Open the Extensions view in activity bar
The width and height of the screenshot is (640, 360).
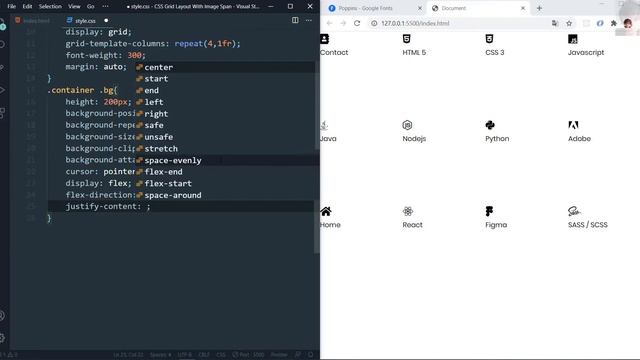[3, 113]
